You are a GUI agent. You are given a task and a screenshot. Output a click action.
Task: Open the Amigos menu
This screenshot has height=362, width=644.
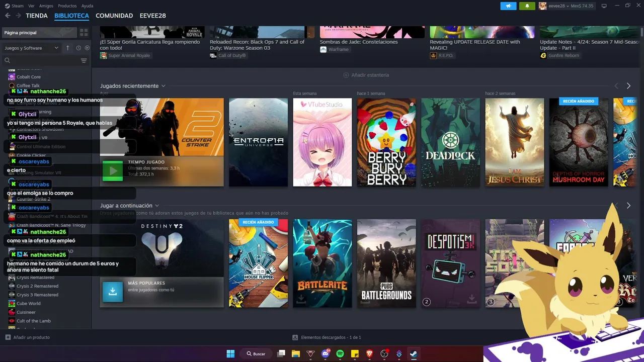click(46, 6)
